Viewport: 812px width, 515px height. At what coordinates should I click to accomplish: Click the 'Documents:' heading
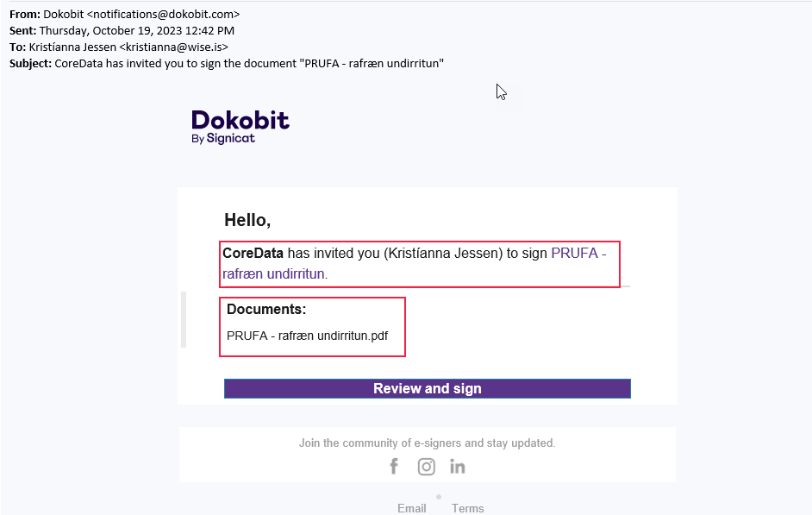(x=266, y=310)
